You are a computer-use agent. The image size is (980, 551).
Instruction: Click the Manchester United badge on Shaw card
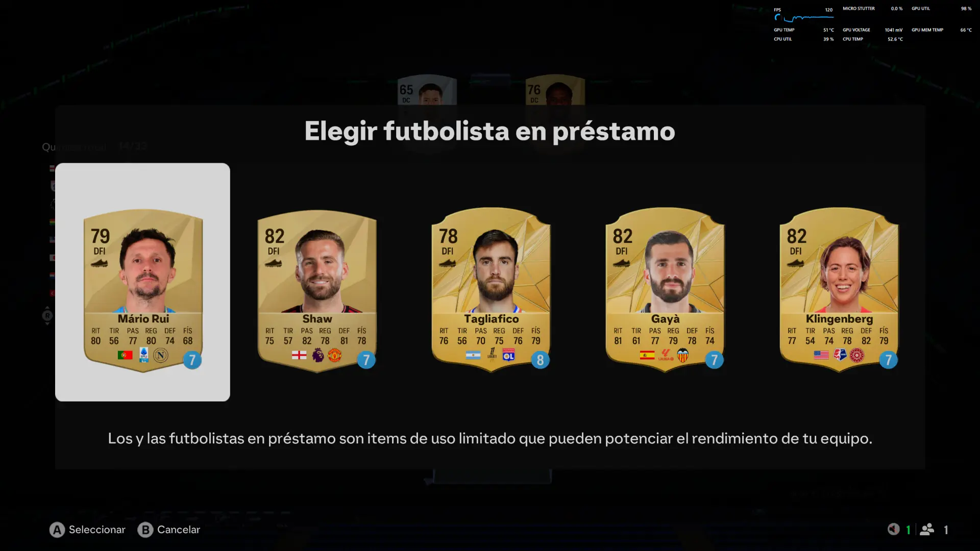coord(335,355)
